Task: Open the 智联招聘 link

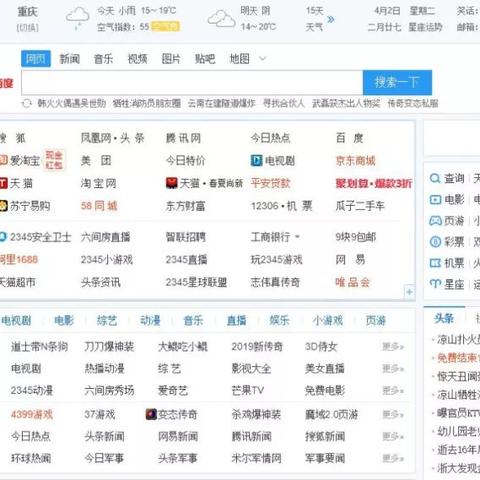Action: click(x=186, y=237)
